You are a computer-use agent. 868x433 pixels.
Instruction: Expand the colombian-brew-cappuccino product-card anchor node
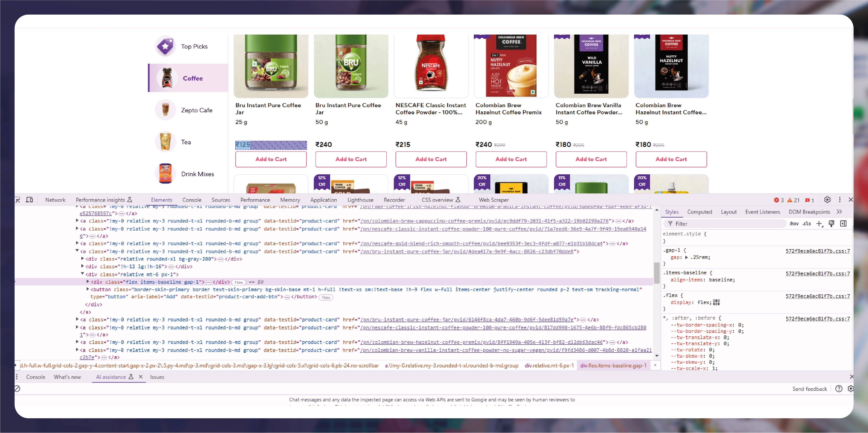tap(77, 221)
